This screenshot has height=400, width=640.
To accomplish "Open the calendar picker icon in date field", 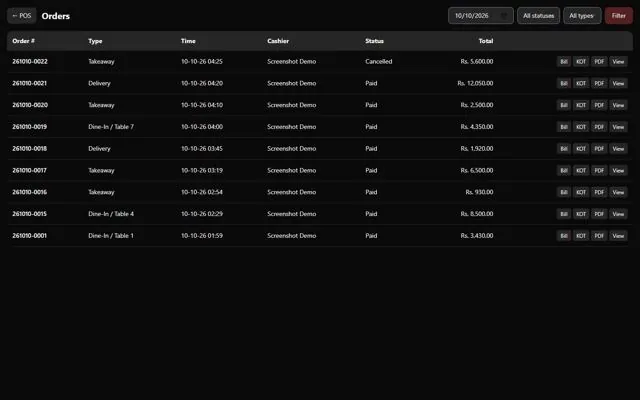I will pos(504,16).
